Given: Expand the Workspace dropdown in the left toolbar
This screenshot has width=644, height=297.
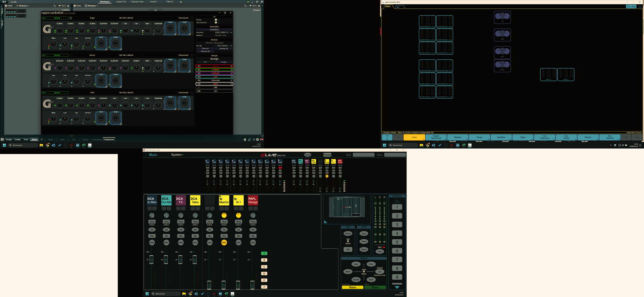Looking at the screenshot, I should pyautogui.click(x=24, y=6).
